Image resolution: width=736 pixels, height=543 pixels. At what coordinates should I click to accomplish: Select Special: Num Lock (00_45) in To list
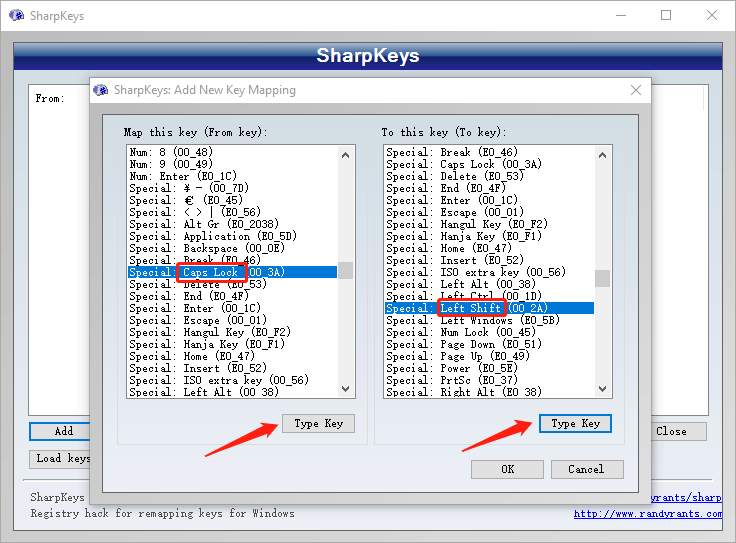click(x=490, y=332)
